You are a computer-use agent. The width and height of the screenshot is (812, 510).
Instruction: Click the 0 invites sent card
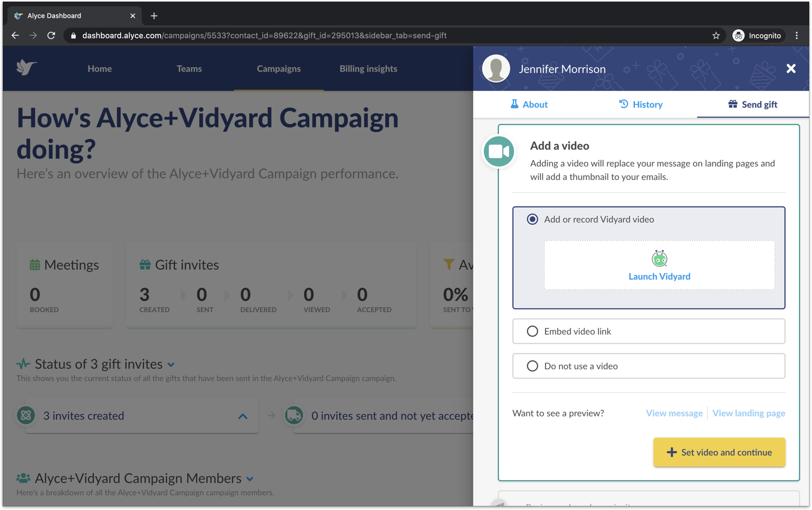tap(384, 415)
